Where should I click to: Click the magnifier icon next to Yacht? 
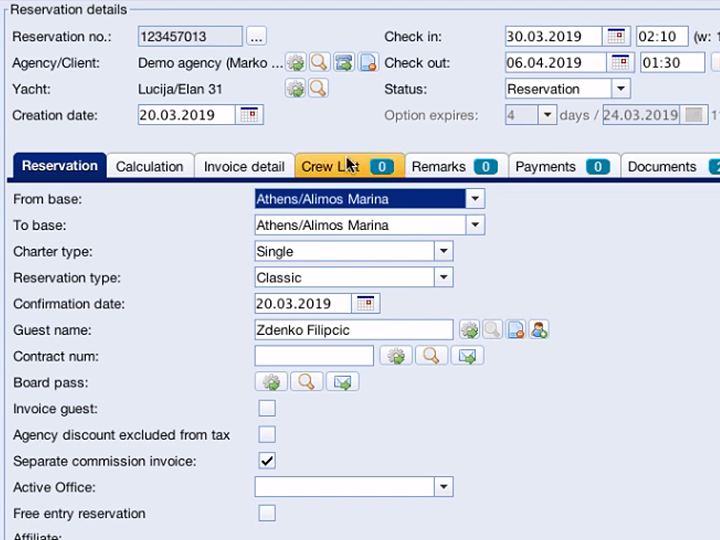318,88
